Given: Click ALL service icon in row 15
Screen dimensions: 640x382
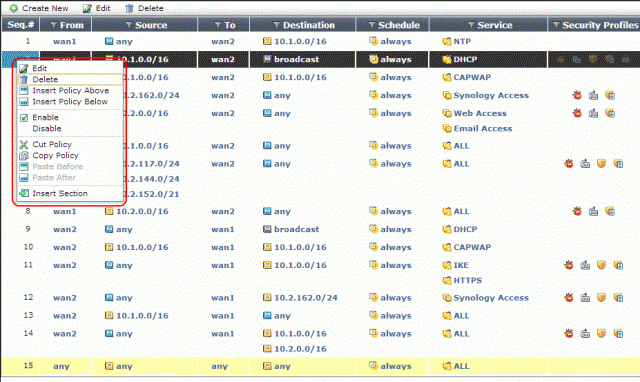Looking at the screenshot, I should tap(447, 366).
